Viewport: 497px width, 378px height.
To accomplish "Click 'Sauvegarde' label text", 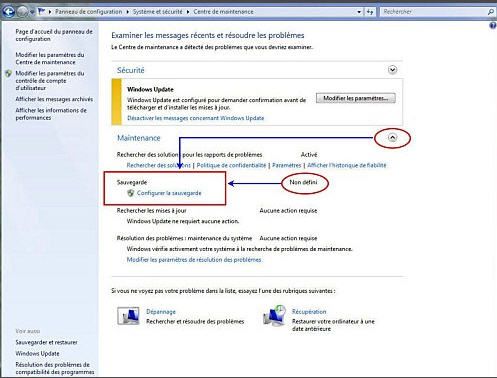I will click(x=132, y=182).
